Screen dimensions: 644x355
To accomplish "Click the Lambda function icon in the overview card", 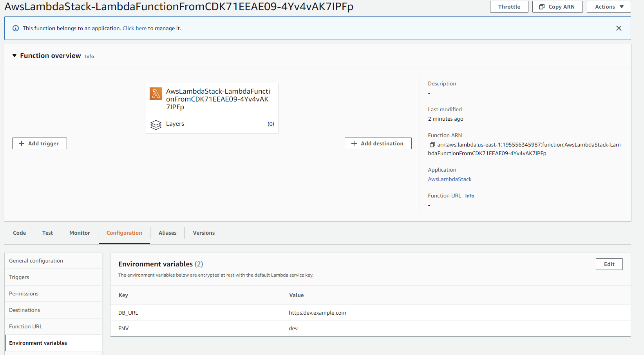I will (x=156, y=94).
